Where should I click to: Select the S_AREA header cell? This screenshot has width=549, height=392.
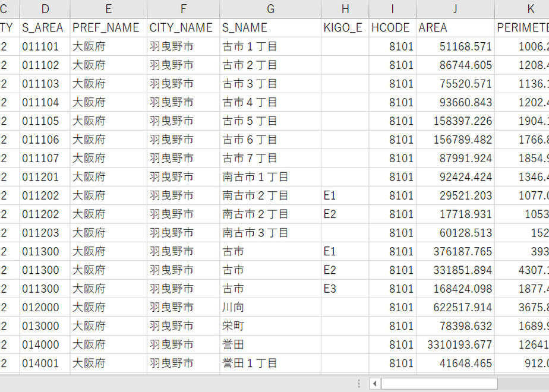coord(45,28)
